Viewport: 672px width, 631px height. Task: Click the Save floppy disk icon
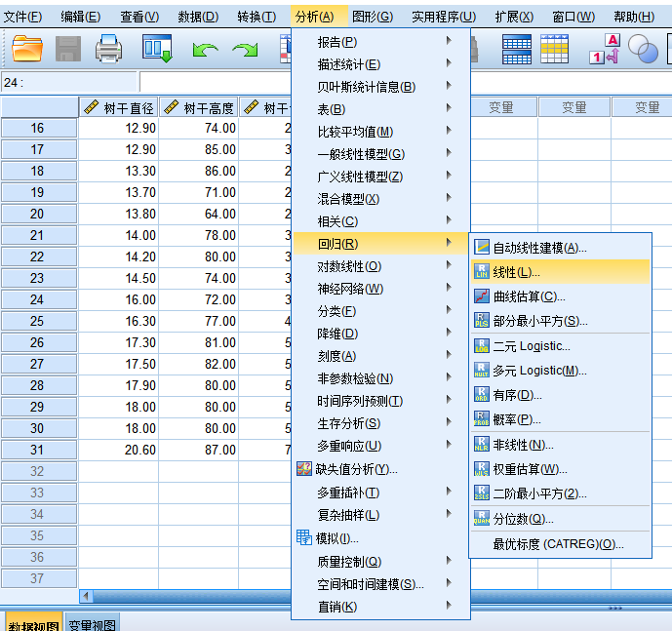click(68, 49)
